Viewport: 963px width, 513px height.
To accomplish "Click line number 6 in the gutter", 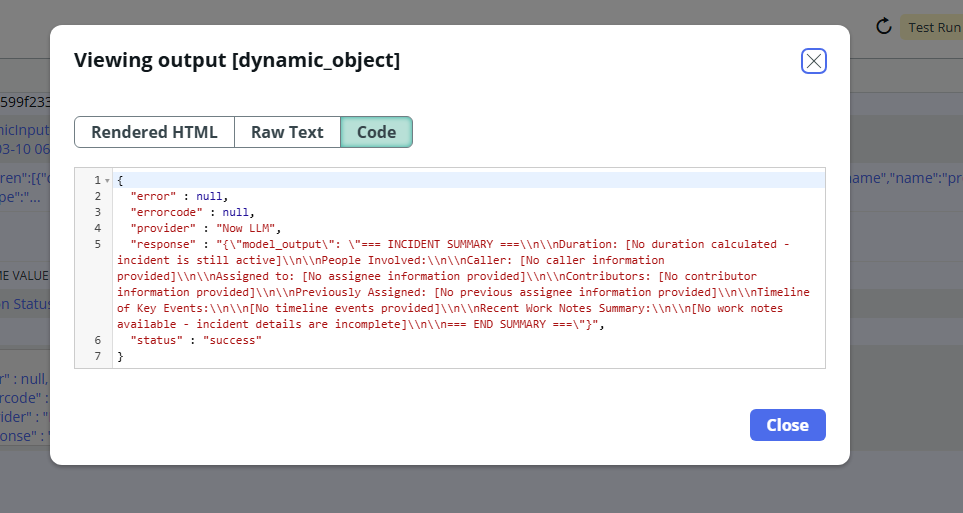I will click(97, 340).
